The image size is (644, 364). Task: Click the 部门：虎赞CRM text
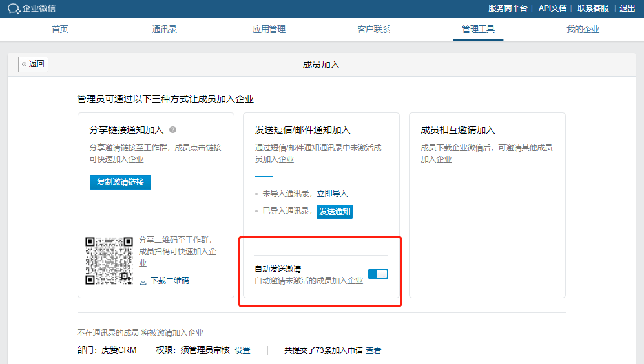[x=107, y=350]
